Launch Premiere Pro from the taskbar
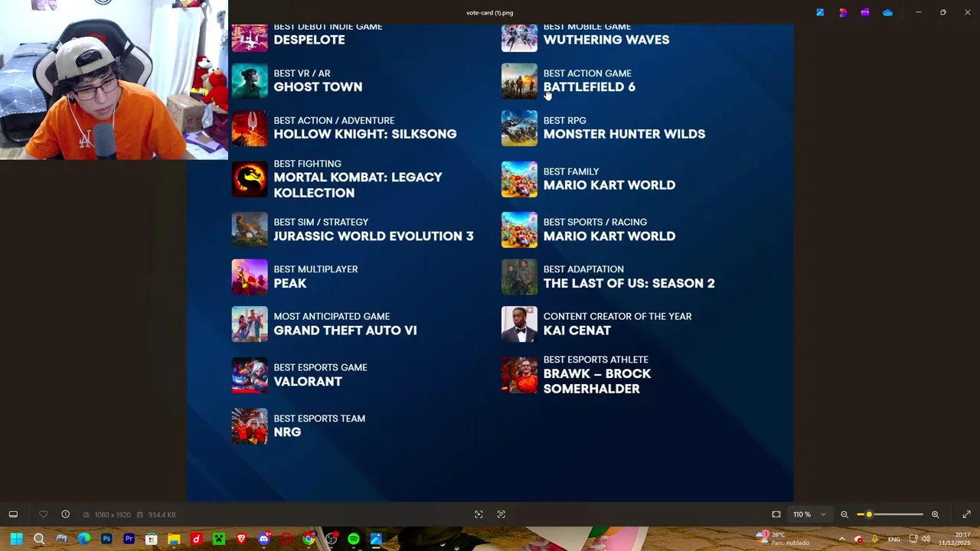 129,539
